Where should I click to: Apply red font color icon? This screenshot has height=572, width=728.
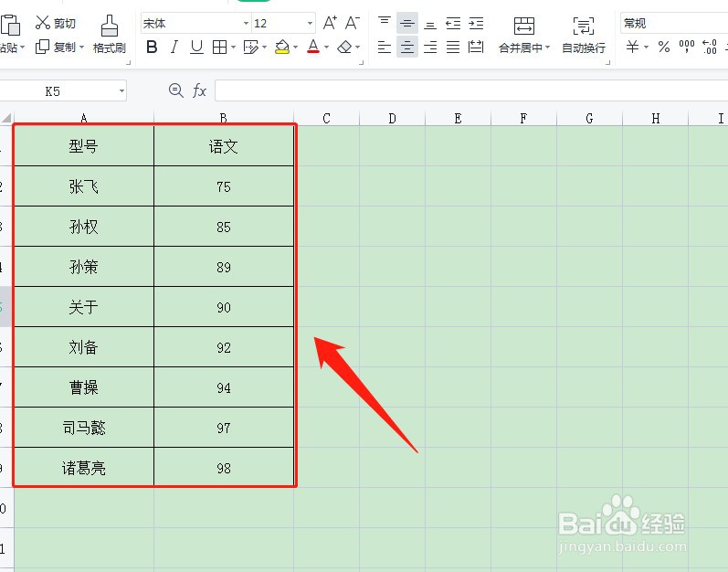point(313,47)
